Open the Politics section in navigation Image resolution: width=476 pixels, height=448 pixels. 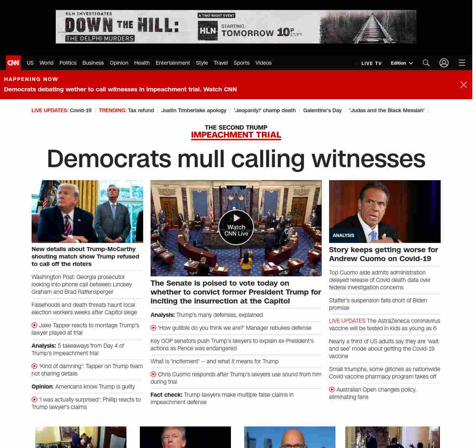[68, 63]
